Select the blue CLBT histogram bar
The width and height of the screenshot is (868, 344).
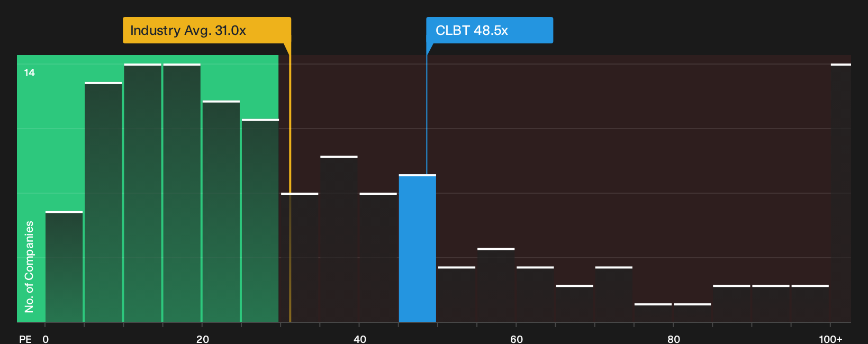(418, 248)
